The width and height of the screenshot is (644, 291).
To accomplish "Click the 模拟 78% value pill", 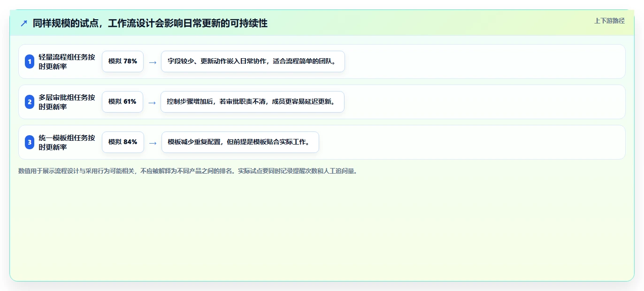I will click(x=123, y=61).
